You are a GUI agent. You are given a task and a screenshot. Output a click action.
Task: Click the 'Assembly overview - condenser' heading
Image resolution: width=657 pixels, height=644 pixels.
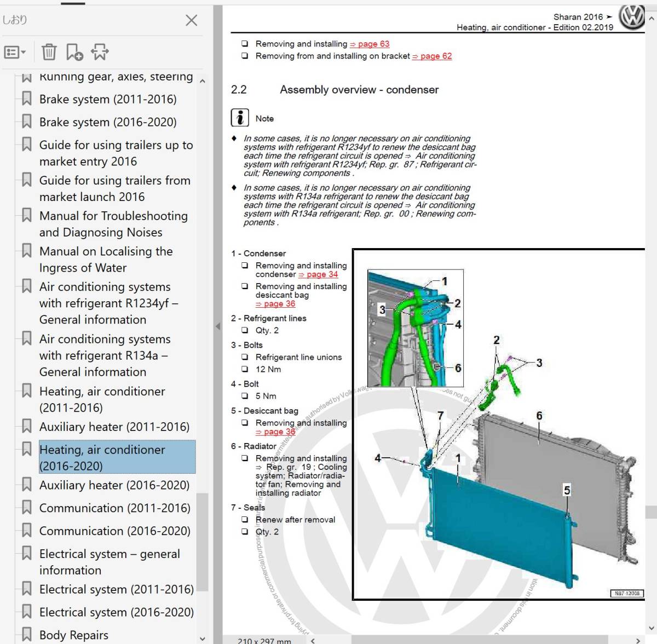[x=359, y=90]
